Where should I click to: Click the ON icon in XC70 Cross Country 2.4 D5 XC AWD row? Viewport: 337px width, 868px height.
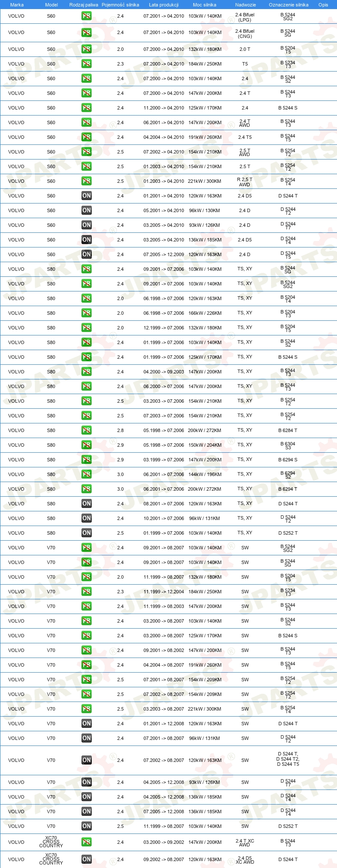tap(87, 859)
